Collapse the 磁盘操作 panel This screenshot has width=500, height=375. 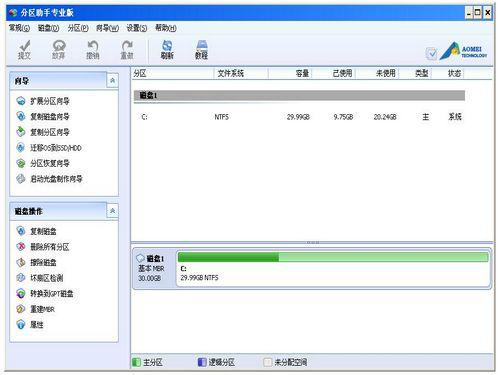[112, 211]
